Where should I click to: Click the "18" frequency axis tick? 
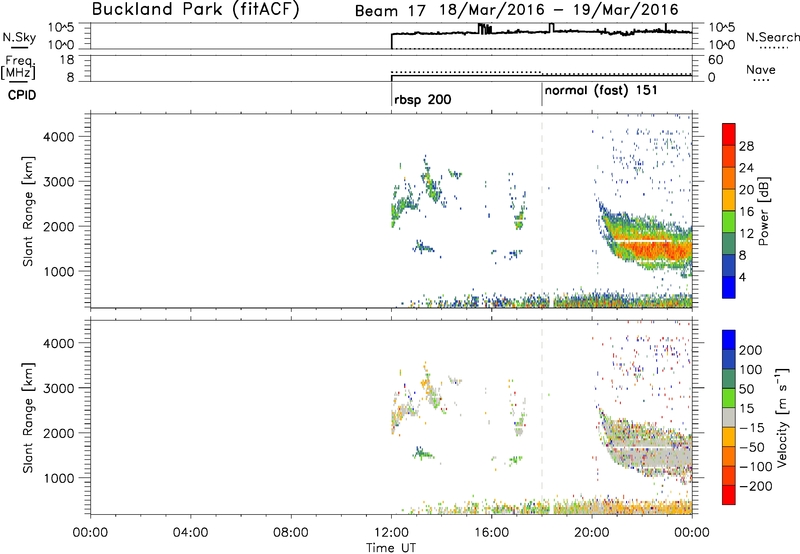pyautogui.click(x=67, y=60)
